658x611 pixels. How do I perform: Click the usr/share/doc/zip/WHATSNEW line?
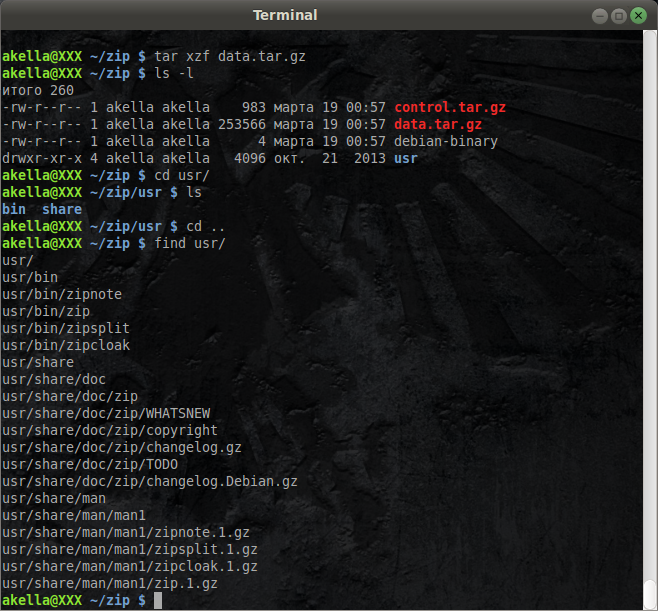coord(106,413)
